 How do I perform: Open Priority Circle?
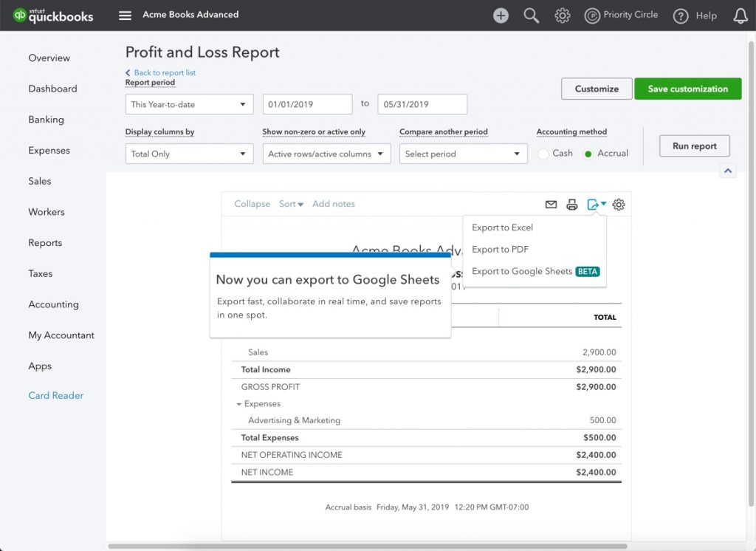pos(621,16)
